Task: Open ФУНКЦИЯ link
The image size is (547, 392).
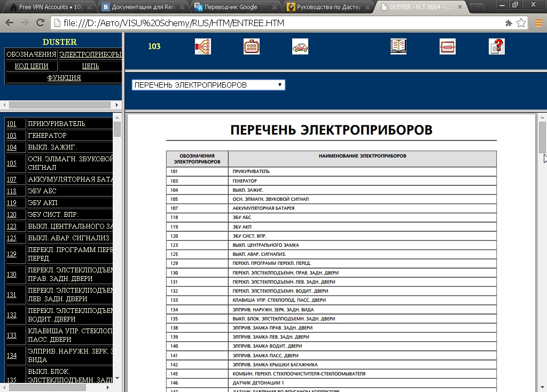Action: coord(64,78)
